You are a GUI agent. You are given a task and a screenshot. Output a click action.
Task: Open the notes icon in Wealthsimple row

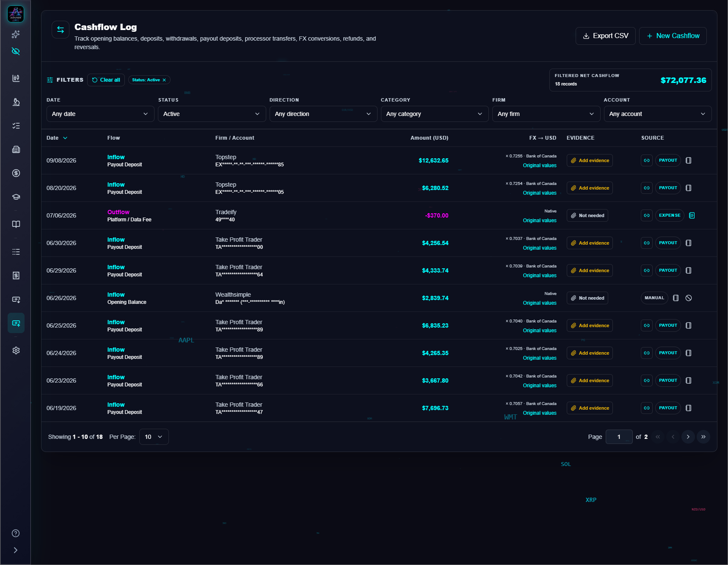[676, 298]
